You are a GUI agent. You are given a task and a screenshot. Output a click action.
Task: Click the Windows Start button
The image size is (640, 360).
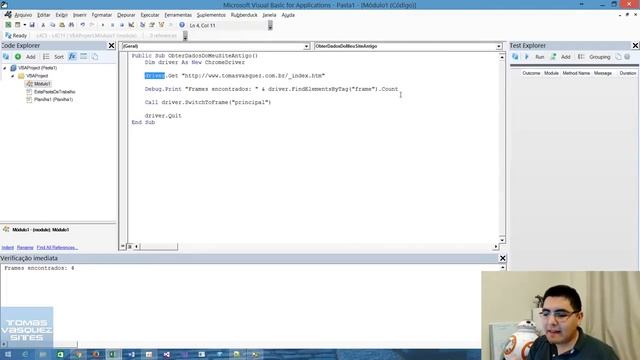pos(8,355)
